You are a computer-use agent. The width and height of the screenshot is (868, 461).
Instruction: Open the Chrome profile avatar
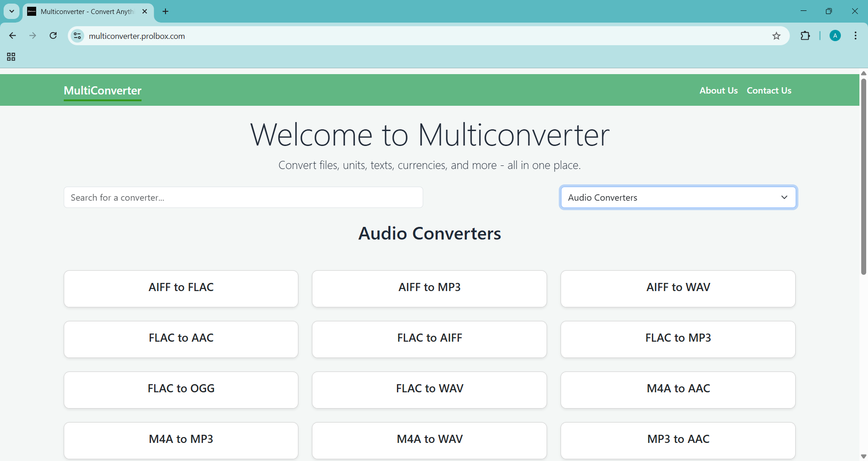pos(835,36)
